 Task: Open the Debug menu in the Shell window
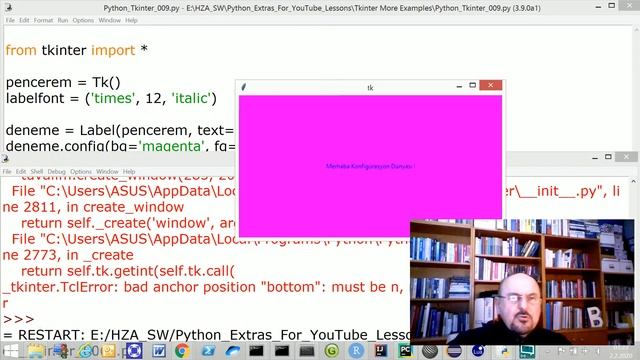56,171
